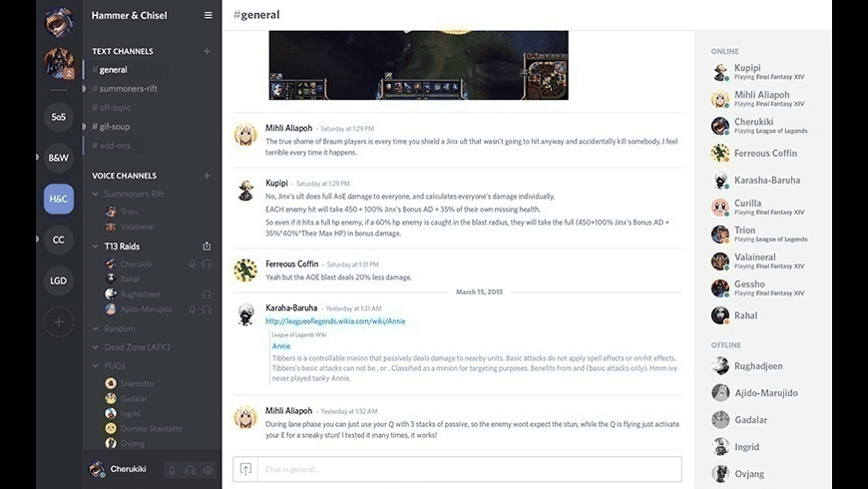Image resolution: width=868 pixels, height=489 pixels.
Task: Toggle deafen headphones in user panel
Action: click(x=190, y=470)
